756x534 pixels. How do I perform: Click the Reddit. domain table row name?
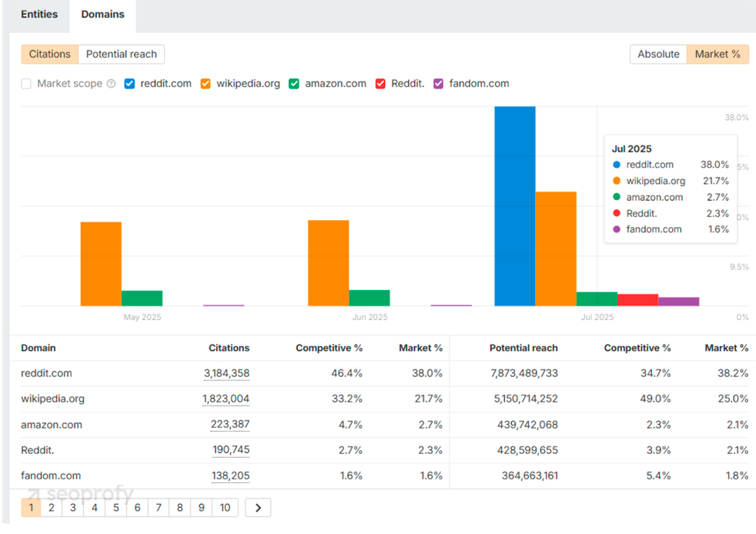[38, 450]
